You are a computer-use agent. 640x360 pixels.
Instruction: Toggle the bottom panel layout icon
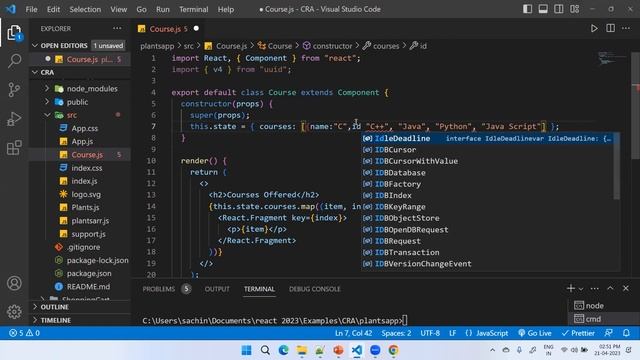pyautogui.click(x=543, y=9)
